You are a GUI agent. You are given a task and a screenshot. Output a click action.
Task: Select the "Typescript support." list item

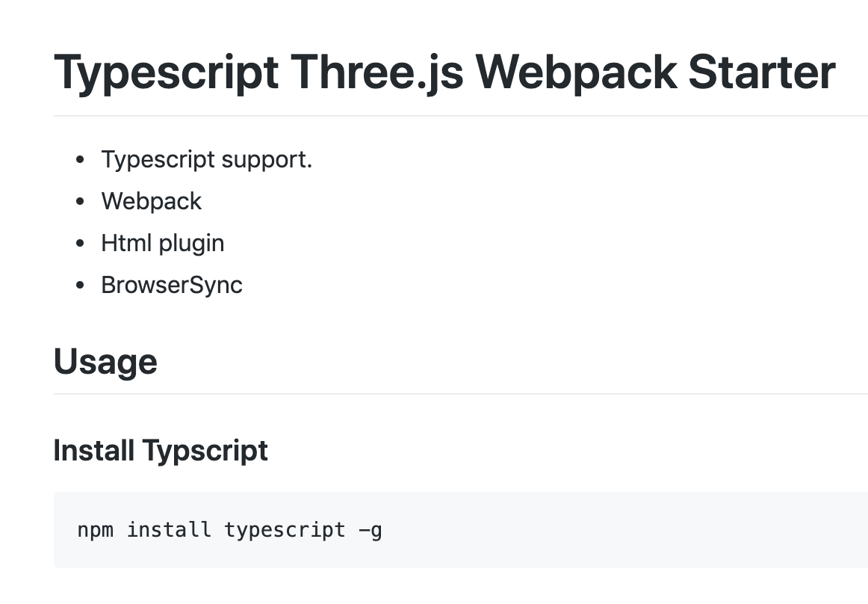click(206, 159)
